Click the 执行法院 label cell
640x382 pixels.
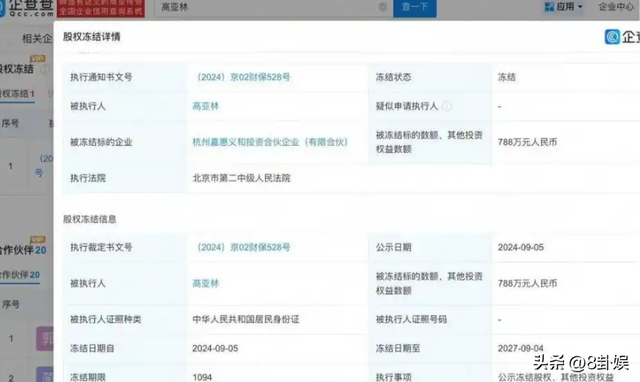pos(126,178)
